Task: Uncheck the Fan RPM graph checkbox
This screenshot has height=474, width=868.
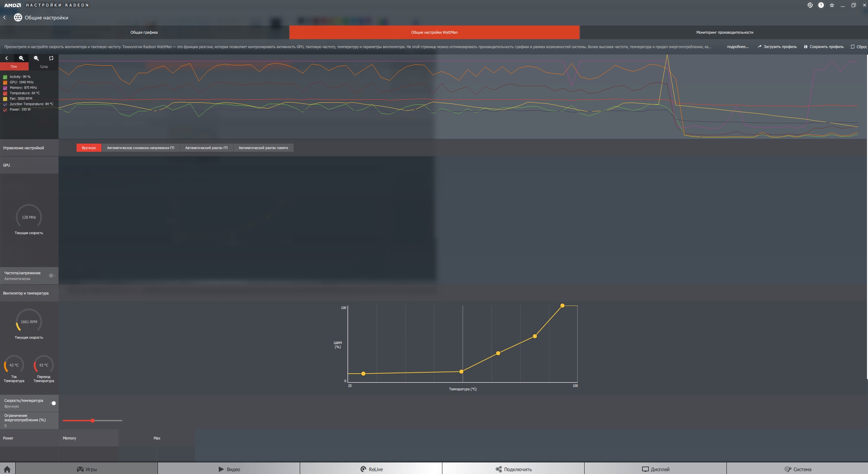Action: [5, 99]
